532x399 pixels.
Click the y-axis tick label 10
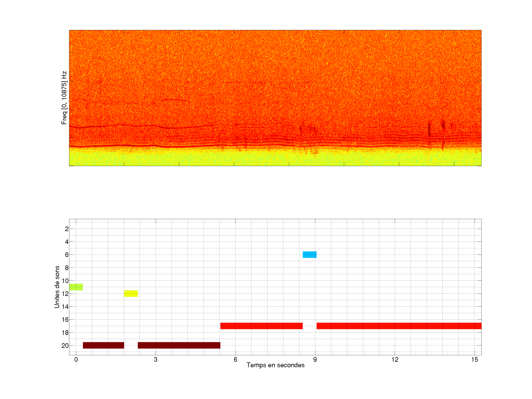coord(65,281)
